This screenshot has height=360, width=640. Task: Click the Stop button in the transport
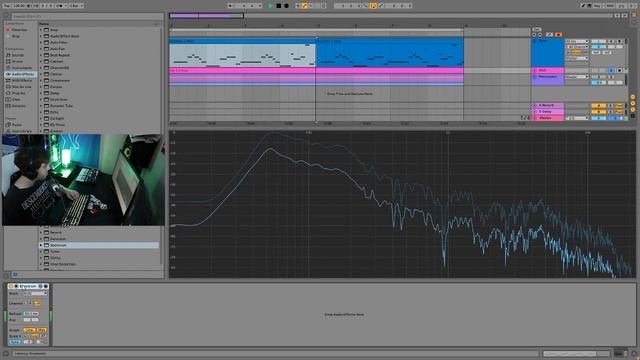coord(279,6)
